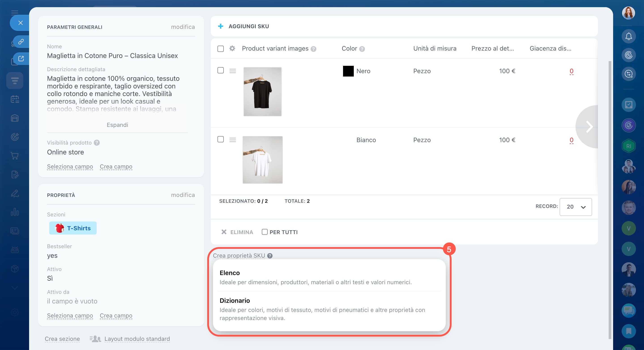Click the copy link icon button
644x350 pixels.
[x=21, y=41]
